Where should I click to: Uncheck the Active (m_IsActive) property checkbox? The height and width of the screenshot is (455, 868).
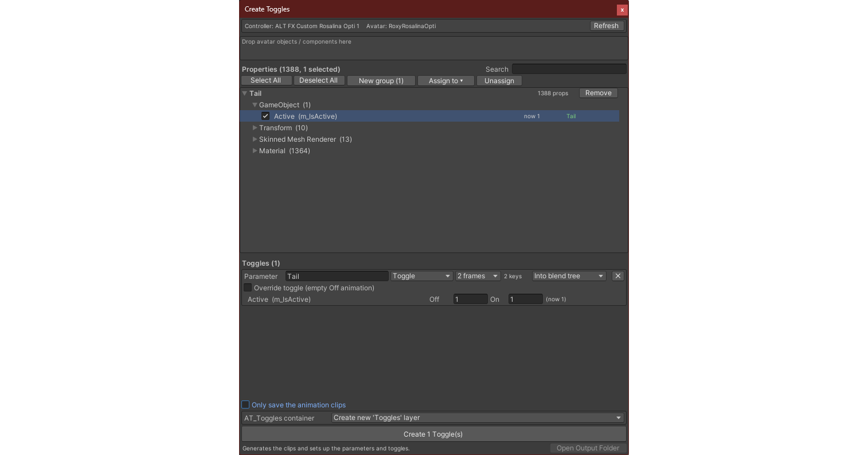pyautogui.click(x=265, y=116)
